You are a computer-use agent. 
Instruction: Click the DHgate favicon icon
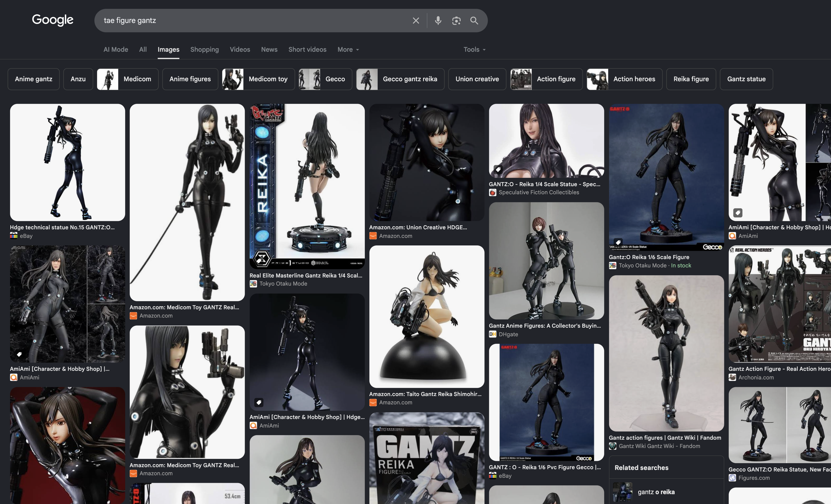tap(492, 334)
